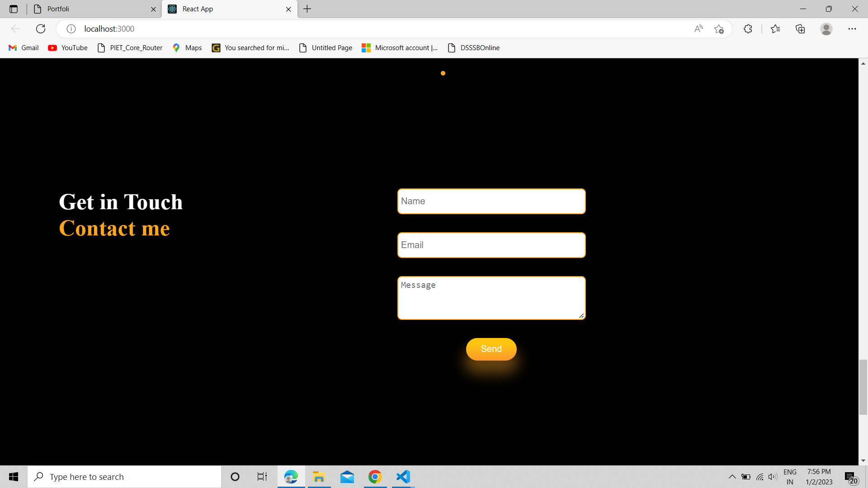
Task: Open Google Chrome from the taskbar
Action: (x=375, y=476)
